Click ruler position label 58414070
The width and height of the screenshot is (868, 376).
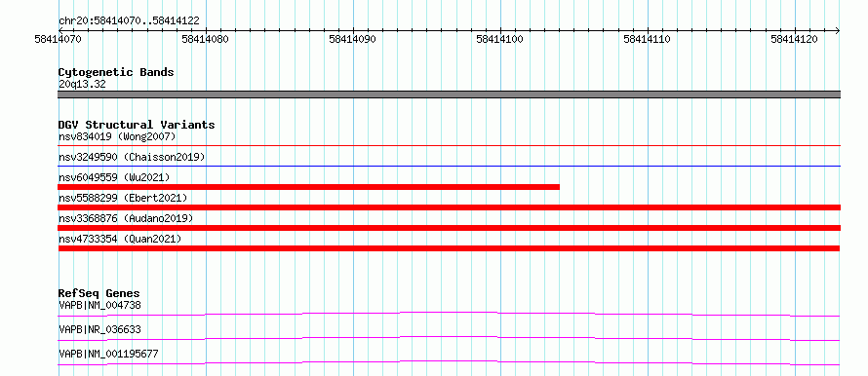(x=59, y=39)
